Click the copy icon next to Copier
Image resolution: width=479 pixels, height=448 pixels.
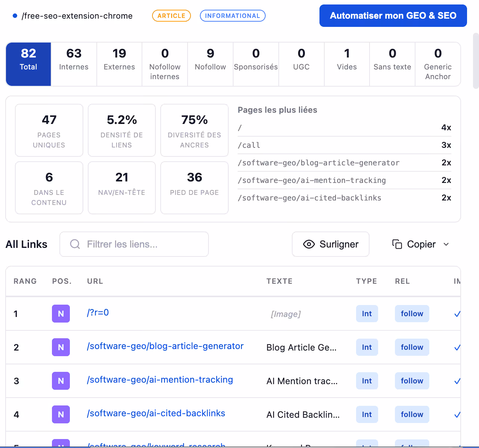coord(397,244)
